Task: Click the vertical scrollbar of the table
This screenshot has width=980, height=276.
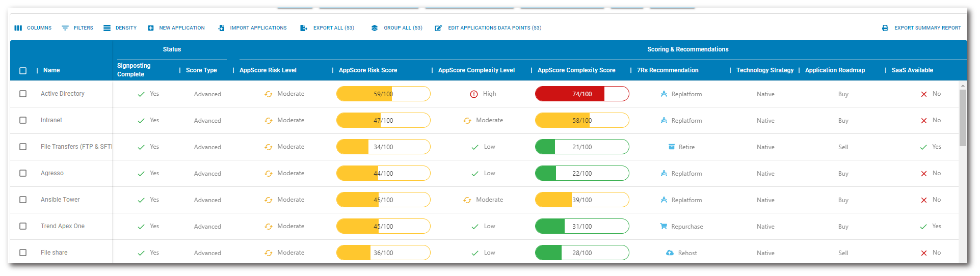Action: (x=963, y=118)
